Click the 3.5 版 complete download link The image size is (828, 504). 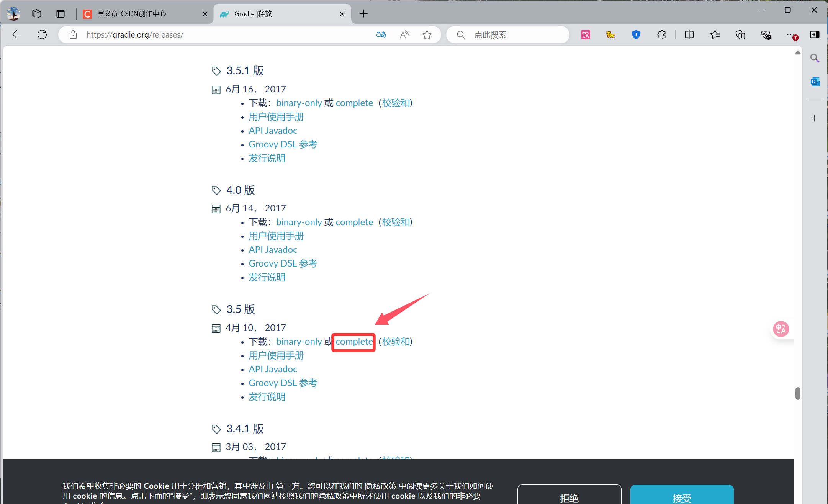[354, 342]
